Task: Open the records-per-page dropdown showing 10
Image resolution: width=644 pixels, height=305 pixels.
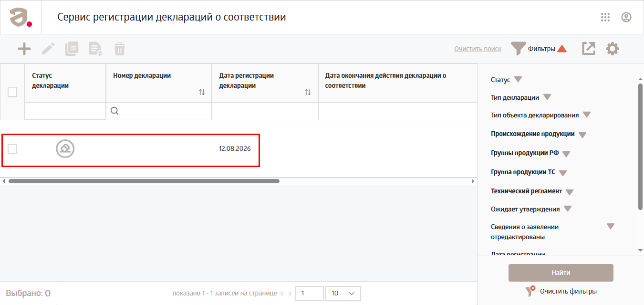Action: 343,293
